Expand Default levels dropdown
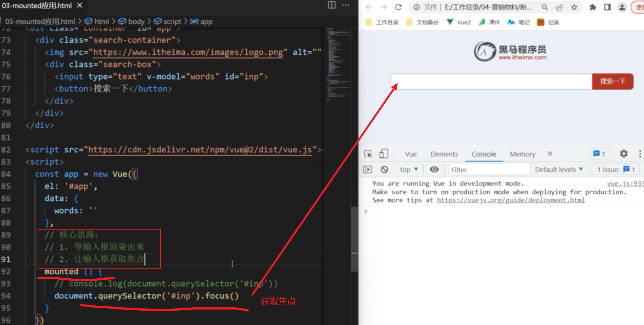This screenshot has width=644, height=325. click(559, 169)
